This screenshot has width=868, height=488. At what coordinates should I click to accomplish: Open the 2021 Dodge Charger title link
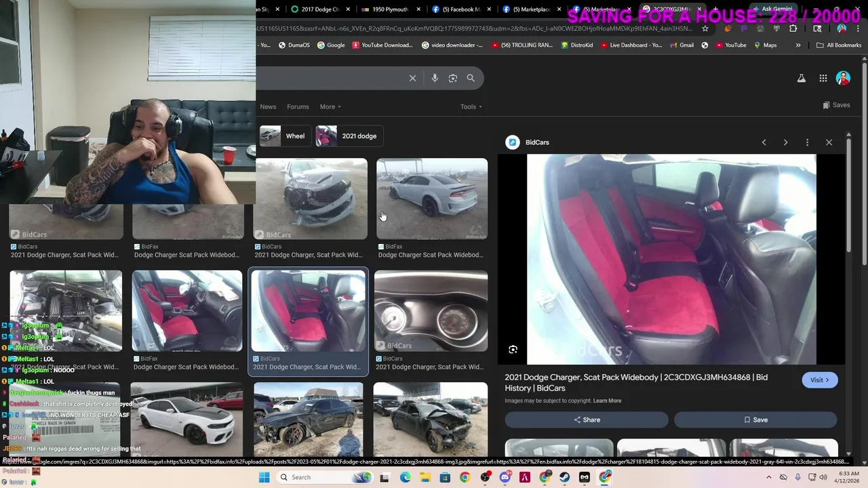(636, 382)
